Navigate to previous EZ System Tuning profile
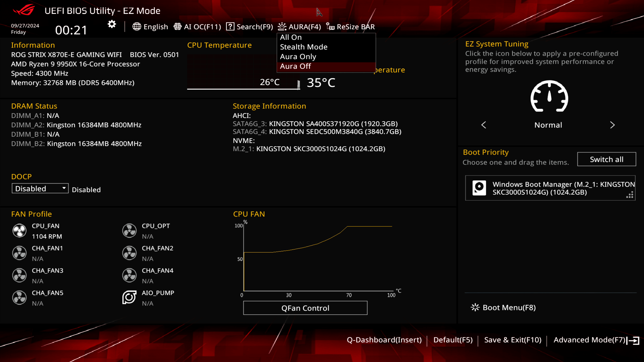Viewport: 644px width, 362px height. (x=484, y=125)
